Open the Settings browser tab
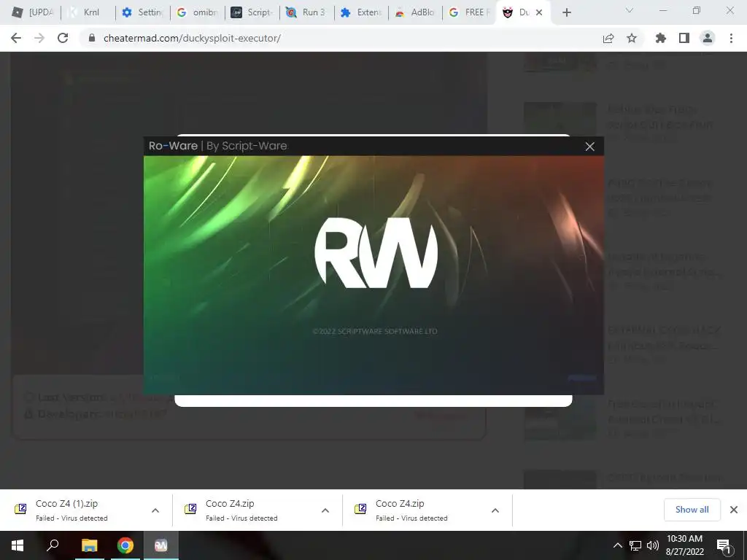Screen dimensions: 747x560 tap(142, 12)
